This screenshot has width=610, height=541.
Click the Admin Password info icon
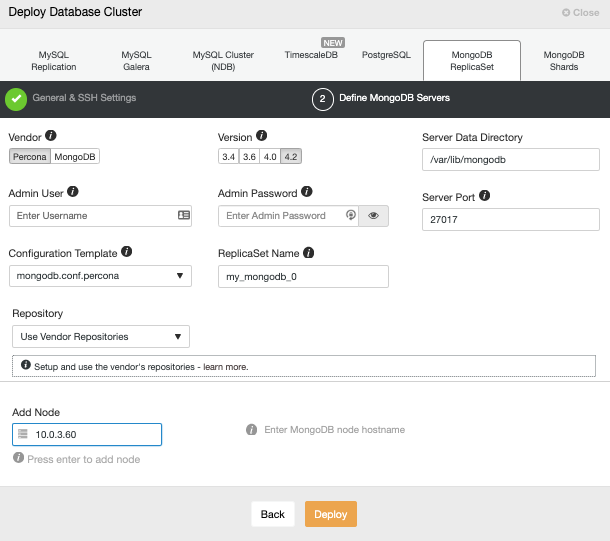[x=307, y=191]
